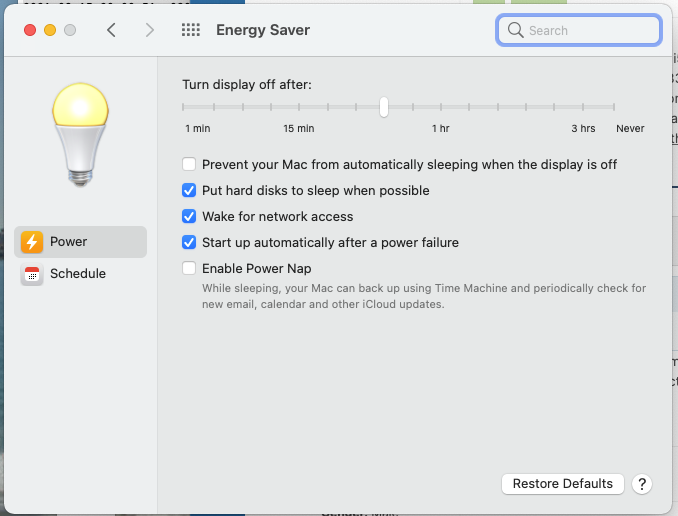Screen dimensions: 678x516
Task: Set display-off slider track at 1 hr mark
Action: click(441, 107)
